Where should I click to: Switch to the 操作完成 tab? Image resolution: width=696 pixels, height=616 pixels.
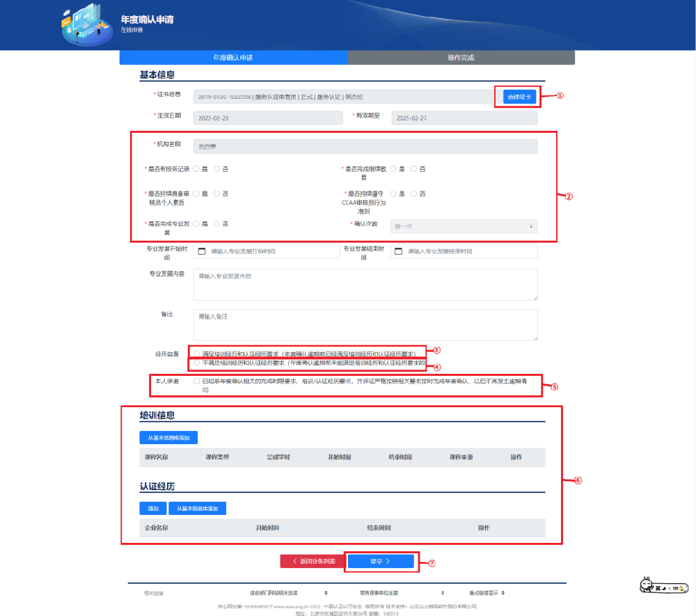click(461, 58)
